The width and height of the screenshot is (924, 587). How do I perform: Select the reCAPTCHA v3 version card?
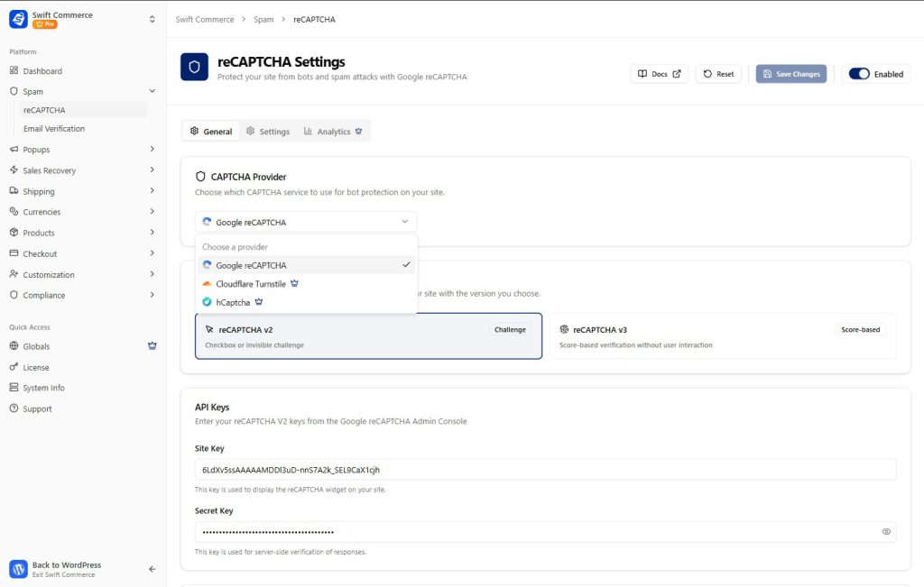(723, 336)
